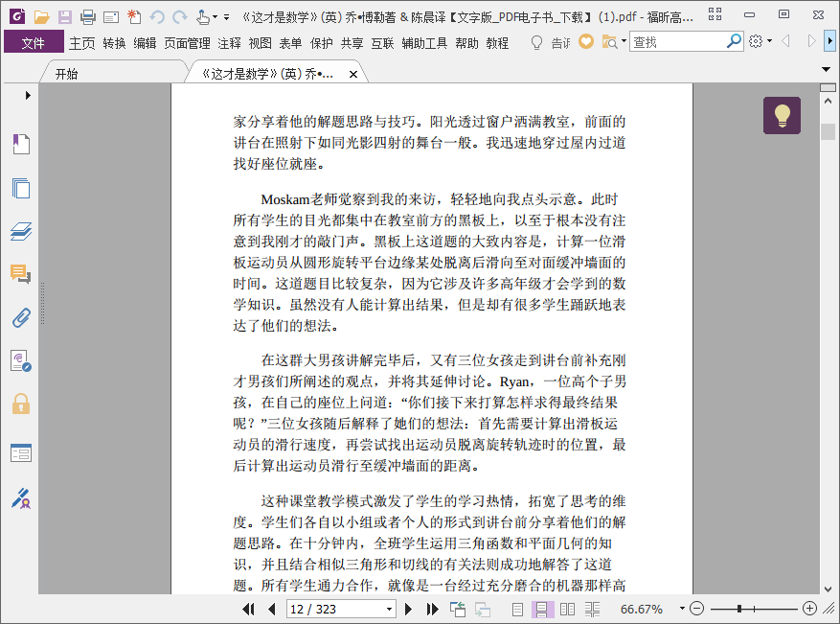This screenshot has width=840, height=624.
Task: Click the purple lightbulb tip button
Action: tap(782, 115)
